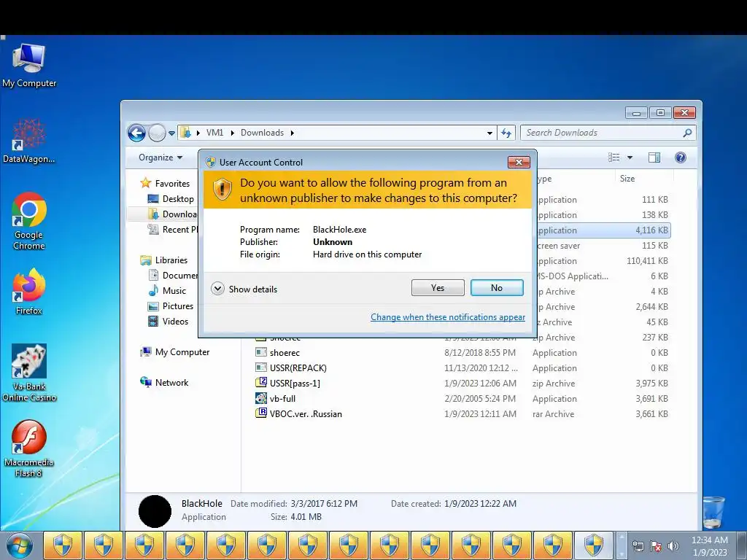Expand VM1 breadcrumb arrow in address bar

232,133
